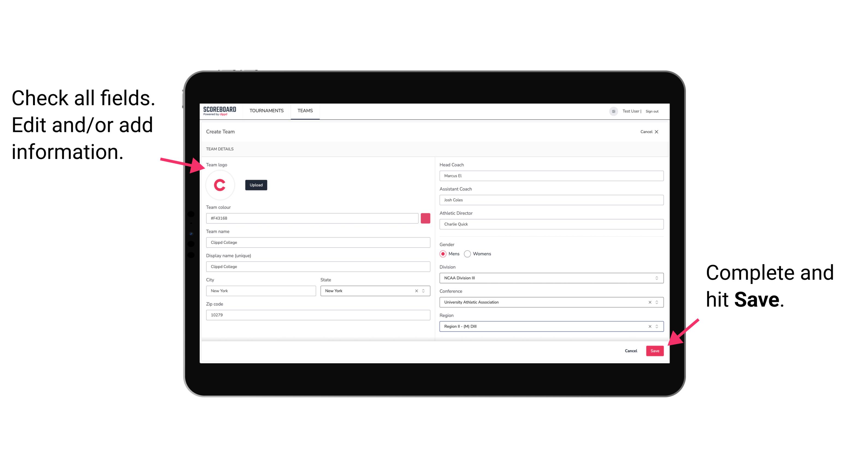
Task: Click the Save button
Action: (655, 350)
